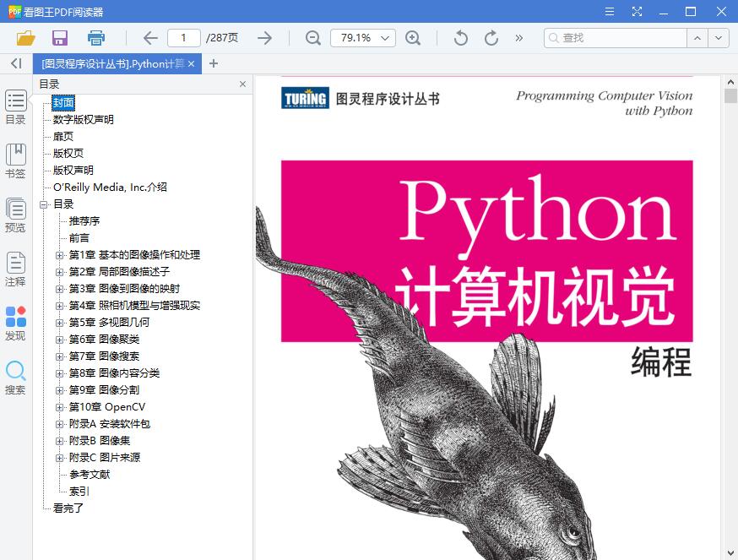Expand 附录C 图片来源 node
This screenshot has height=560, width=738.
[x=59, y=458]
